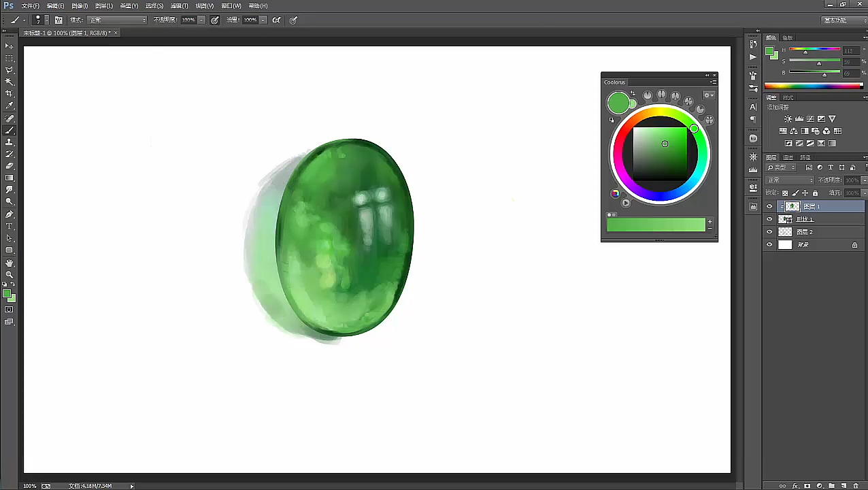Open the brush panel toggle in options bar

point(59,20)
